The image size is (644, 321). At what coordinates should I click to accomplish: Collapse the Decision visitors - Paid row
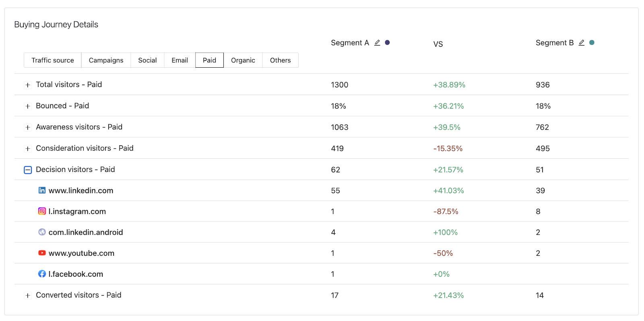coord(28,170)
